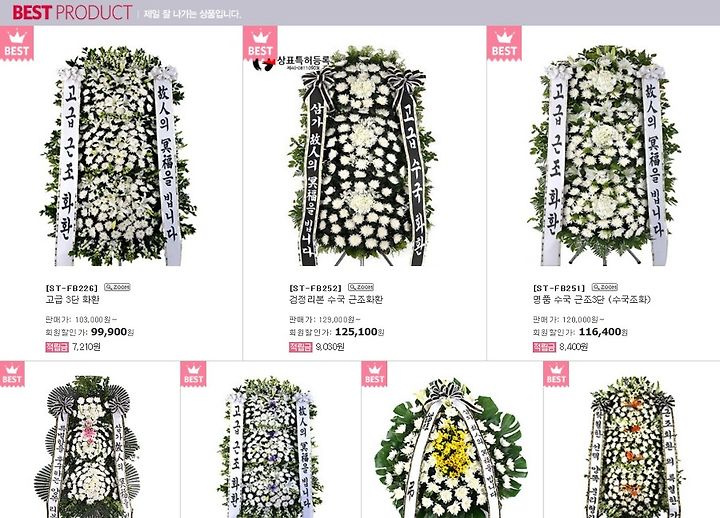The width and height of the screenshot is (720, 518).
Task: Click the zoom icon beside ST-FB252
Action: click(360, 287)
